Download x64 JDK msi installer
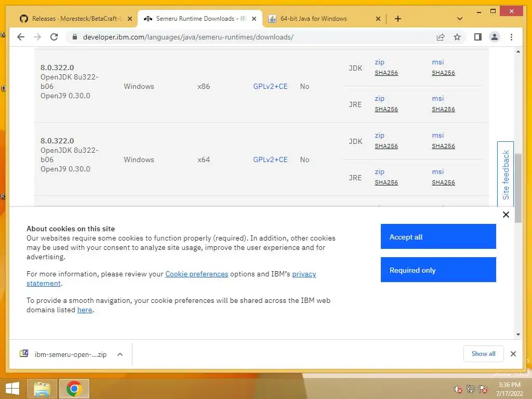This screenshot has height=399, width=532. [437, 136]
